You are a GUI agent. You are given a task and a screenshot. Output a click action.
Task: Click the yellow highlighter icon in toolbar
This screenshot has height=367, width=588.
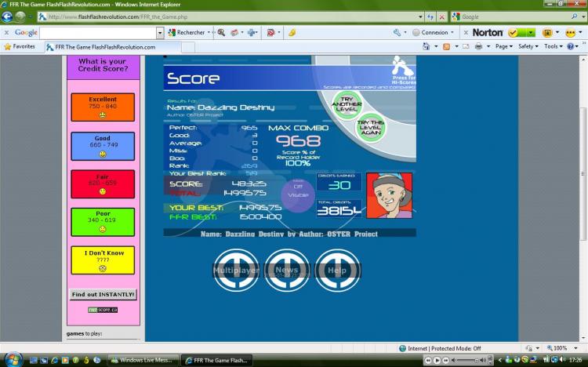[x=292, y=33]
